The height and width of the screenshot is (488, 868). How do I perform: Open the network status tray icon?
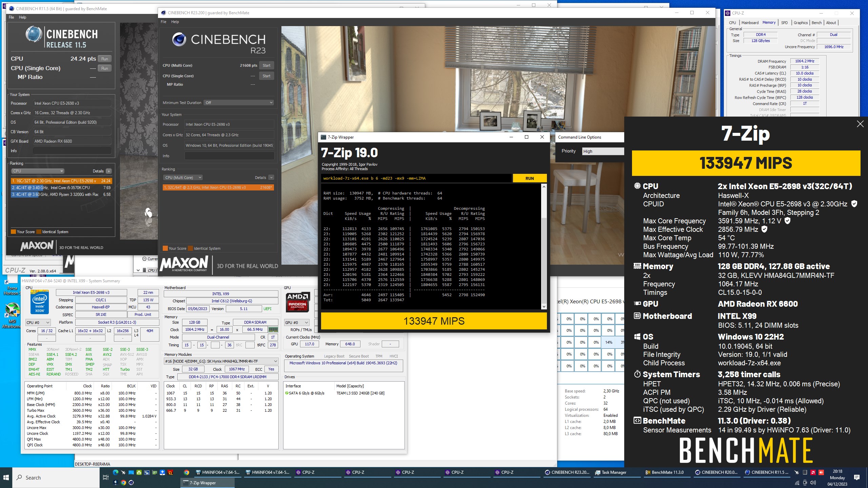(x=797, y=483)
